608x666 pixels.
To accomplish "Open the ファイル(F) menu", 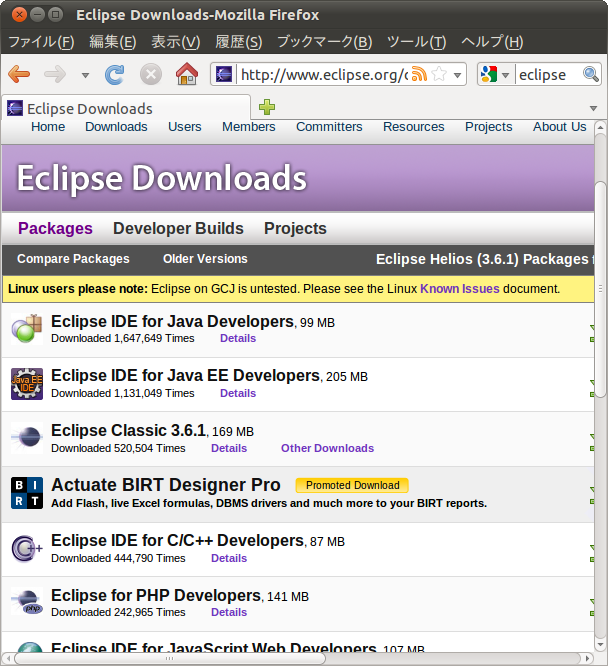I will [x=41, y=42].
